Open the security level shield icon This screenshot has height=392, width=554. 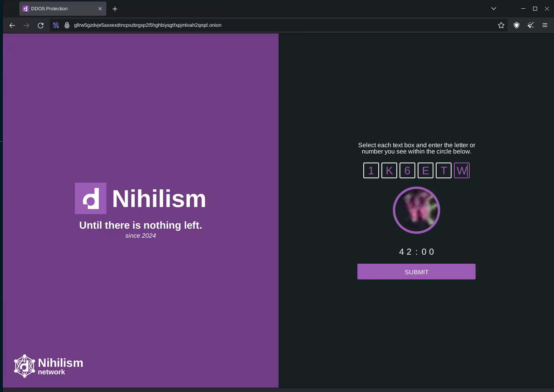pos(516,25)
